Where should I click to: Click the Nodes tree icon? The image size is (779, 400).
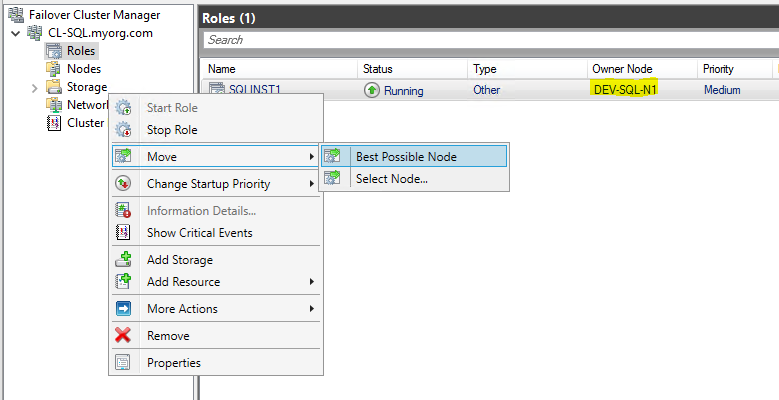pos(54,69)
